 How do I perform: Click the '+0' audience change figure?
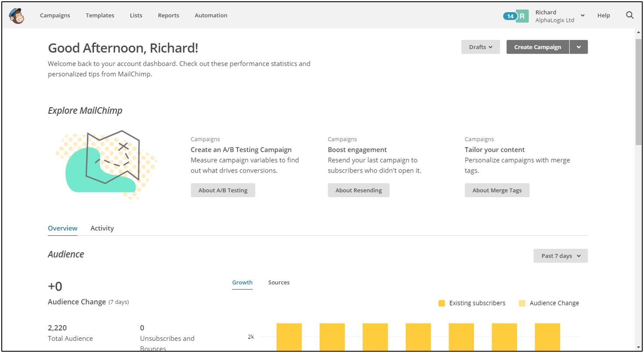click(x=55, y=286)
